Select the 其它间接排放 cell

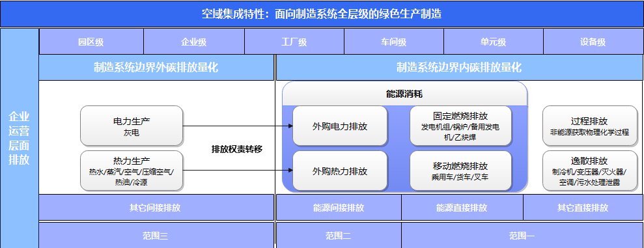click(156, 208)
